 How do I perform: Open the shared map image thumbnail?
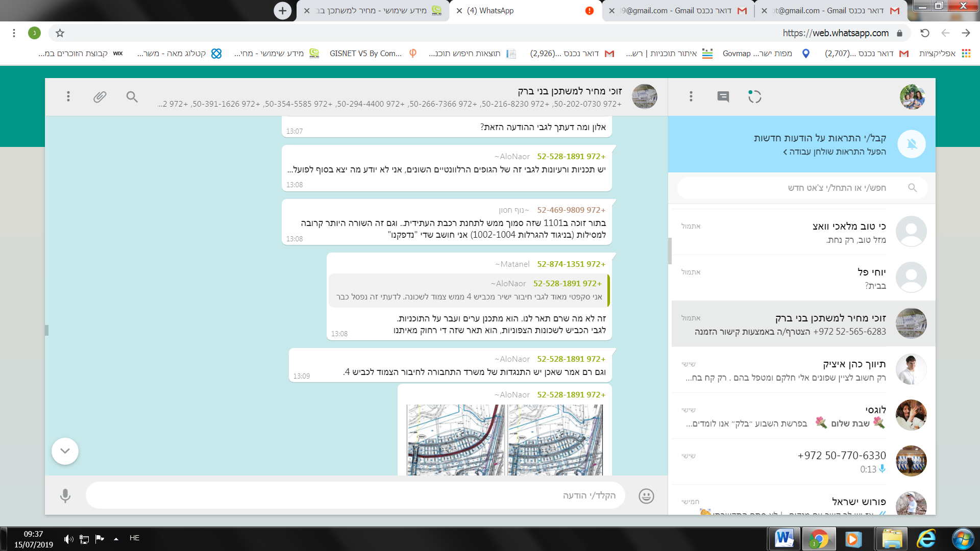[504, 440]
